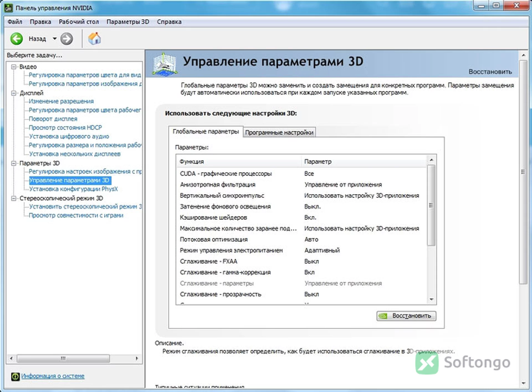Select the Кэширование шейдеров row
The height and width of the screenshot is (392, 532).
tap(301, 217)
